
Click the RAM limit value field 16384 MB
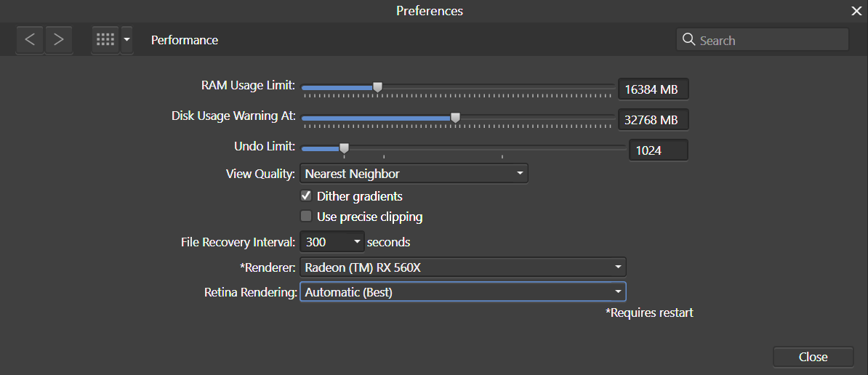[654, 89]
